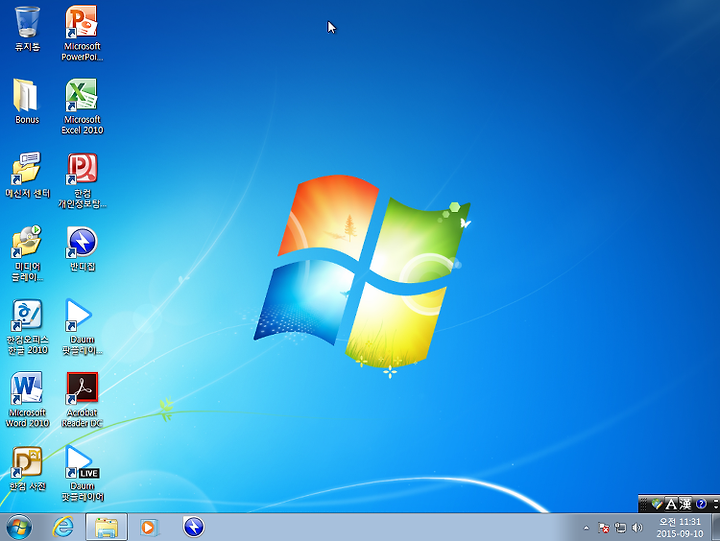Image resolution: width=720 pixels, height=541 pixels.
Task: Open the network status tray icon
Action: pyautogui.click(x=620, y=528)
